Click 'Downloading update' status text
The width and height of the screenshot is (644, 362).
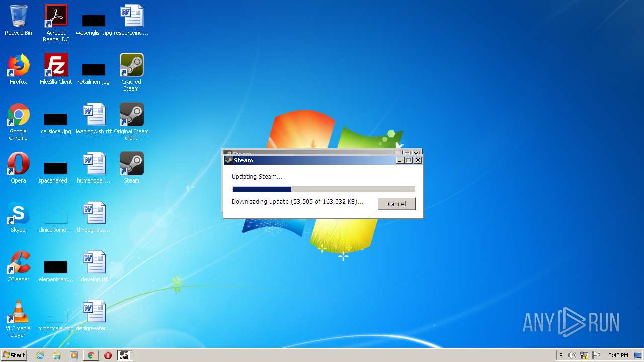click(x=297, y=202)
